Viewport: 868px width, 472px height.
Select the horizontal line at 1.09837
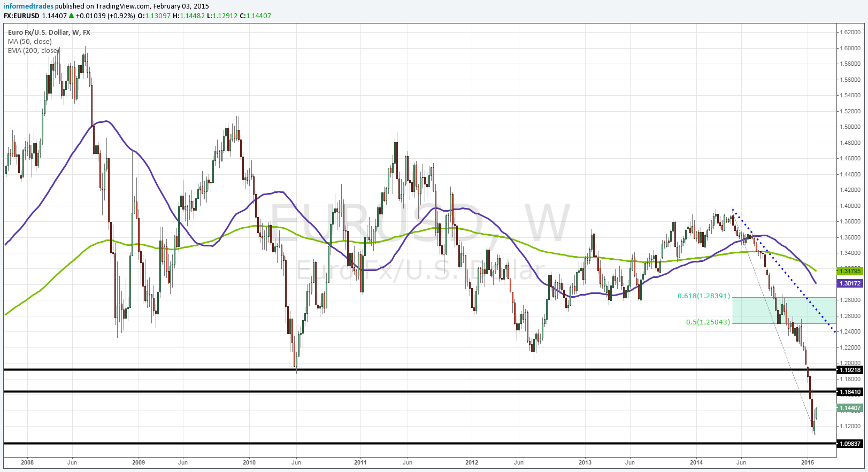pos(419,443)
